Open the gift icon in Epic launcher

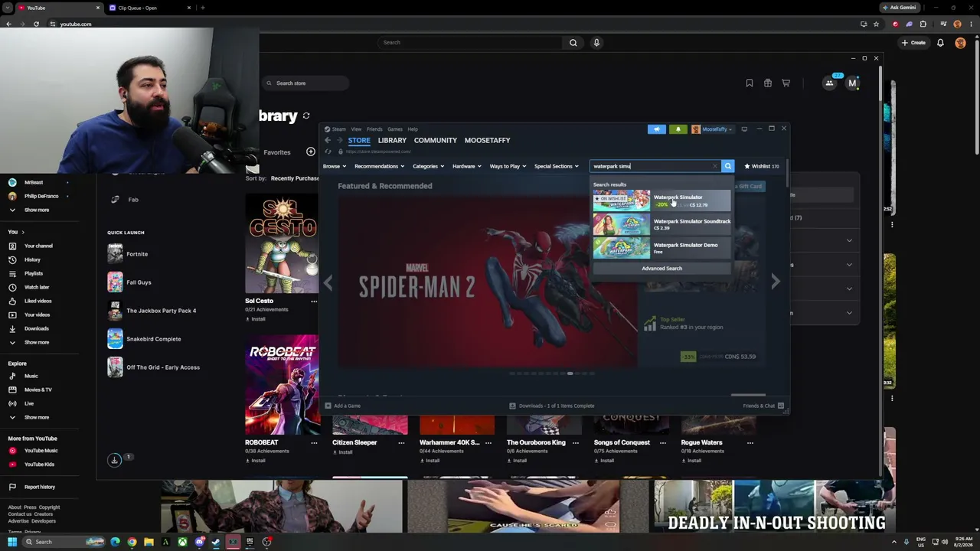click(767, 83)
